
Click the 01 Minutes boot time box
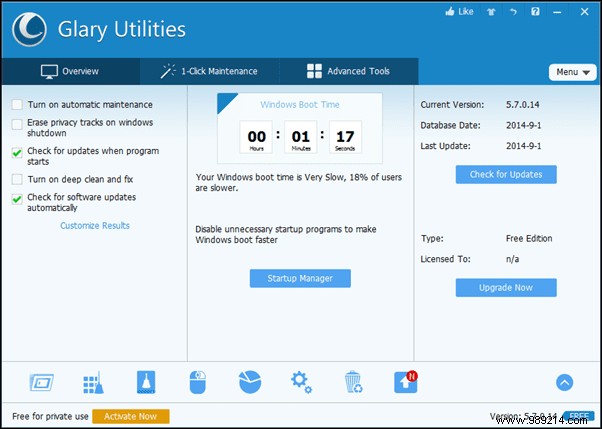pyautogui.click(x=301, y=137)
